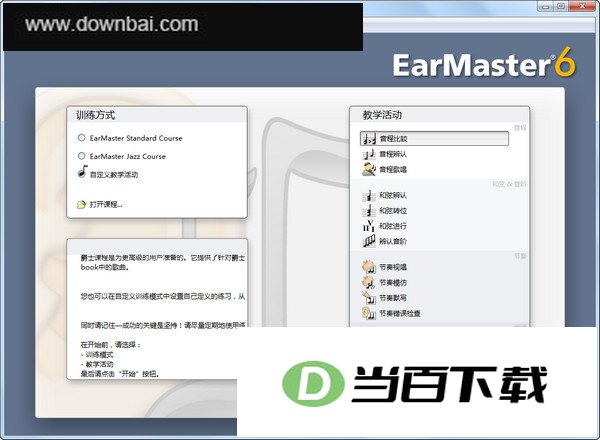
Task: Click the 教学活动 panel heading
Action: 382,115
